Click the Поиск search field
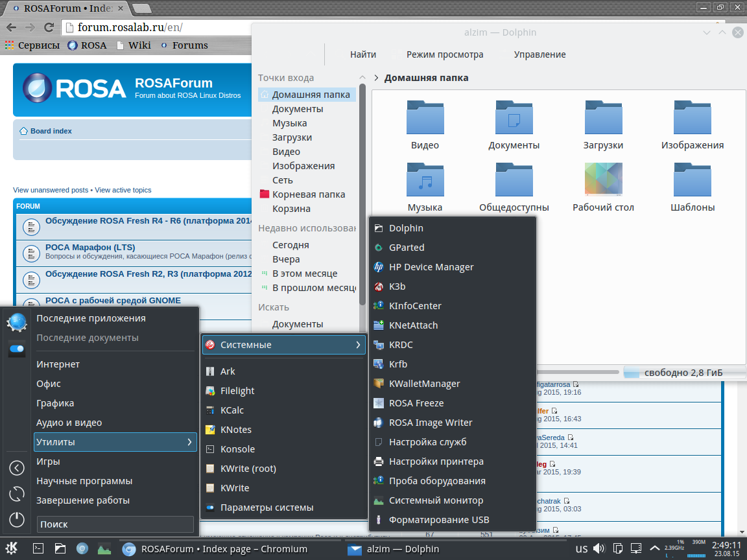This screenshot has width=747, height=560. tap(115, 524)
